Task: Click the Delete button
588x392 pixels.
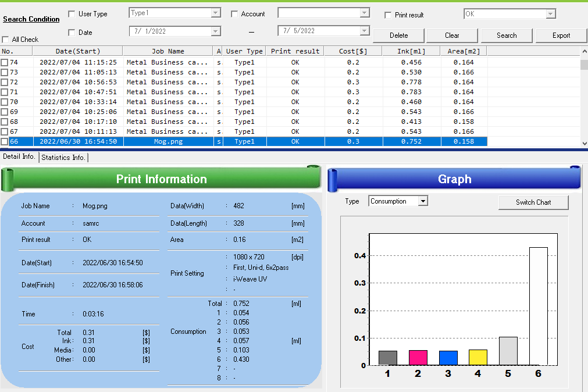Action: (x=398, y=35)
